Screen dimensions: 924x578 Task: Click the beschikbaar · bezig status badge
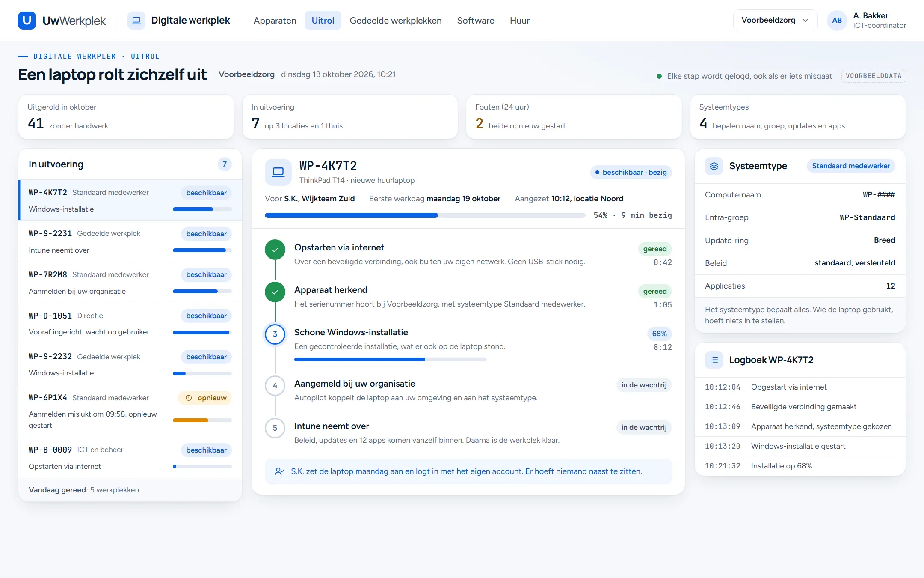[631, 173]
